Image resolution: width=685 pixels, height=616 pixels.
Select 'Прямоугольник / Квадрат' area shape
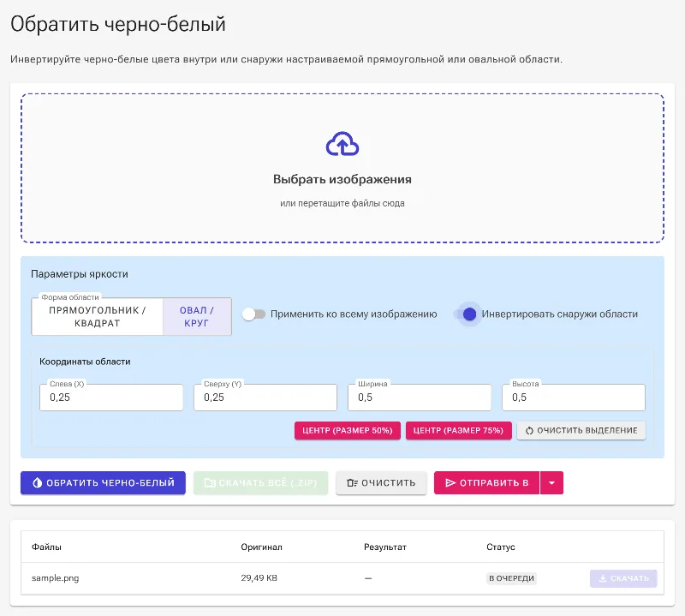coord(97,316)
